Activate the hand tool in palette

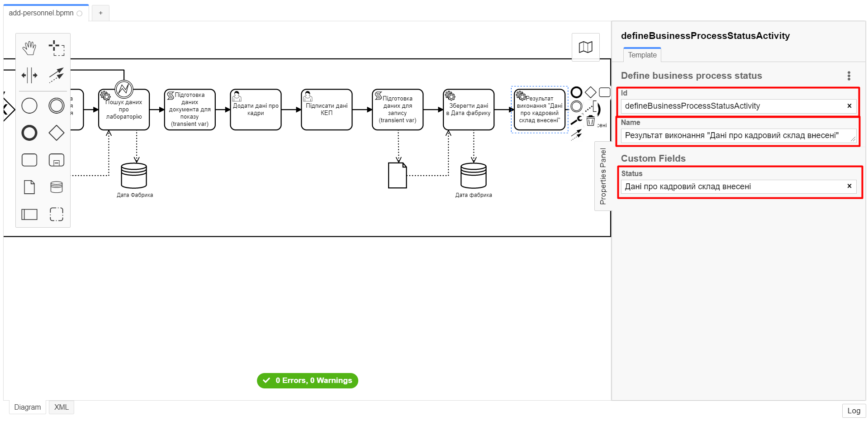tap(29, 48)
